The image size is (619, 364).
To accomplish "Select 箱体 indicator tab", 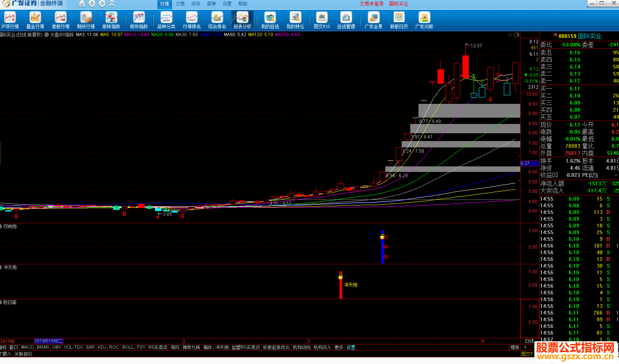I will pyautogui.click(x=208, y=347).
